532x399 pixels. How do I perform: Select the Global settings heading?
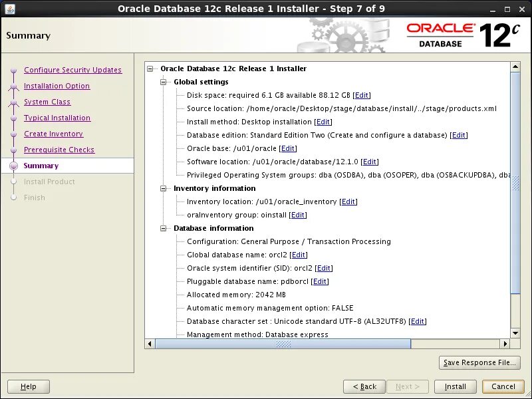pyautogui.click(x=201, y=82)
